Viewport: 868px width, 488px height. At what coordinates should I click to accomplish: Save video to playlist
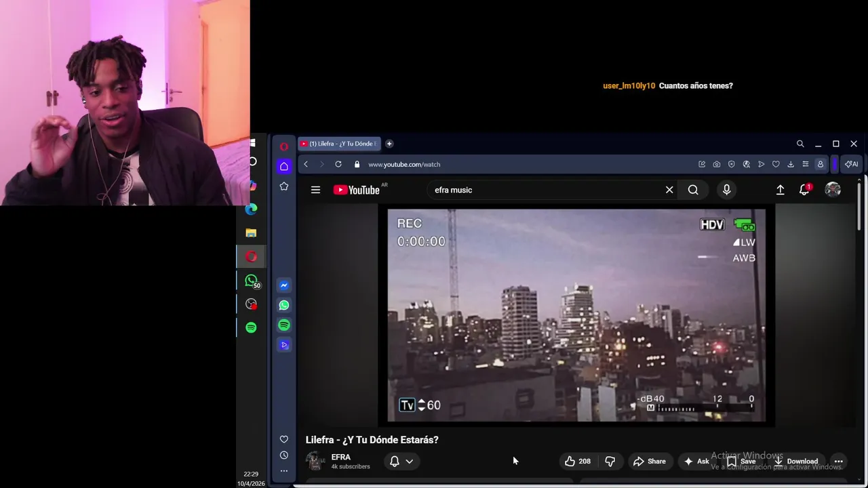pyautogui.click(x=741, y=461)
